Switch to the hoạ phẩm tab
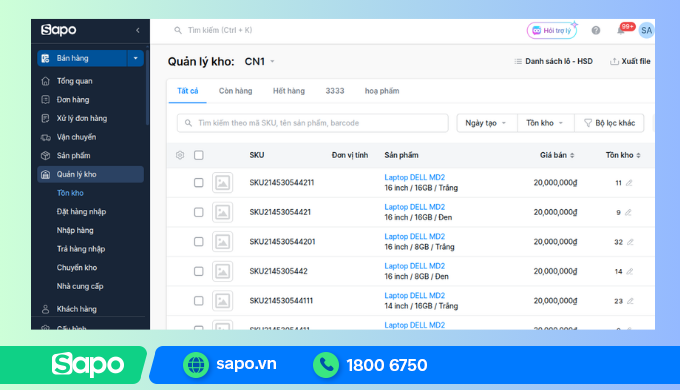 [382, 91]
